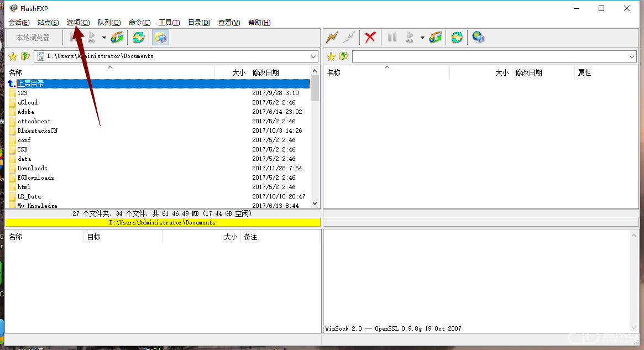
Task: Click the right pane favorites star icon
Action: point(331,56)
